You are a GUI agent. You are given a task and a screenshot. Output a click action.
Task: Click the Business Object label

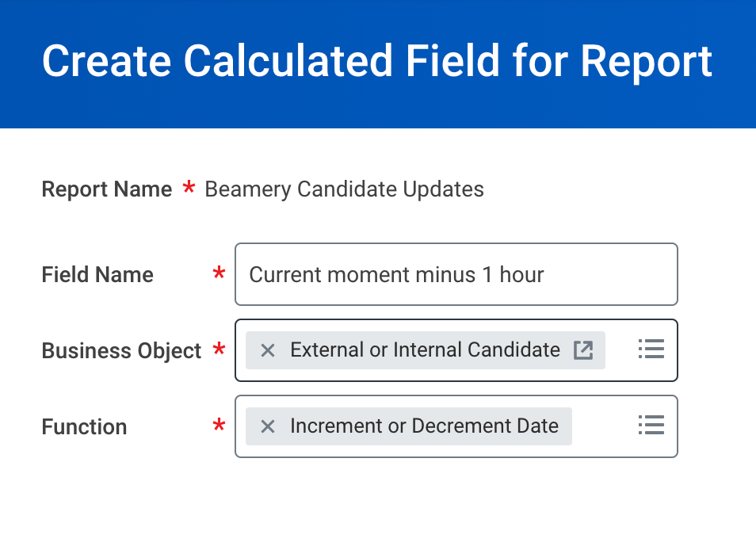(121, 351)
